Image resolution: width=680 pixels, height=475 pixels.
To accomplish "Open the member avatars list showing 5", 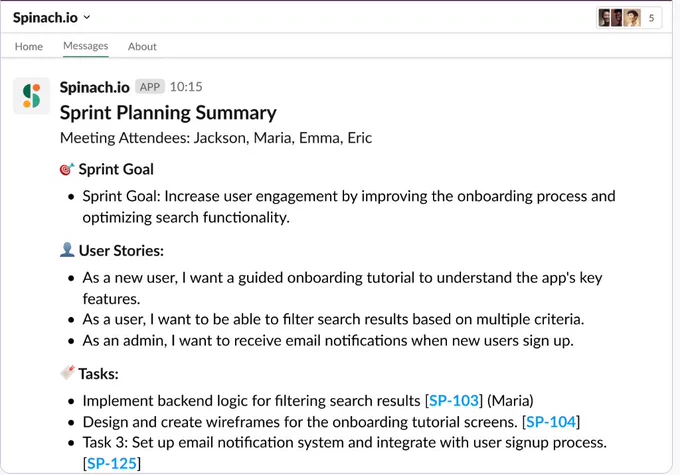I will [629, 18].
